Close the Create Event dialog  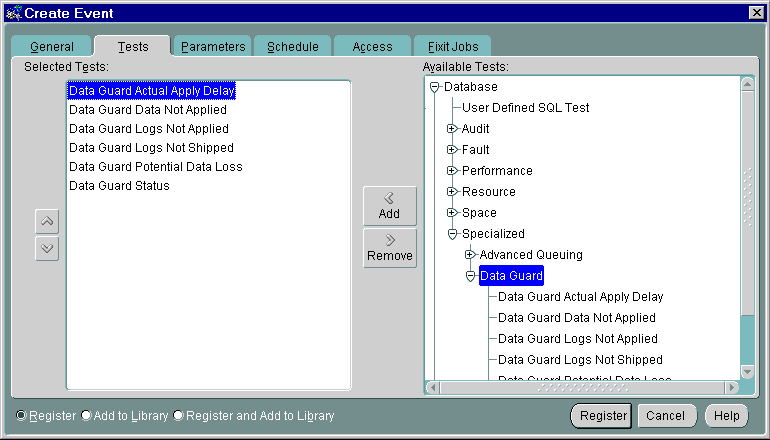pos(756,13)
